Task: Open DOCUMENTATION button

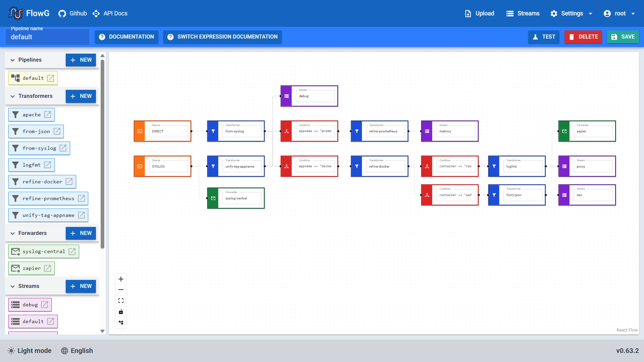Action: tap(126, 37)
